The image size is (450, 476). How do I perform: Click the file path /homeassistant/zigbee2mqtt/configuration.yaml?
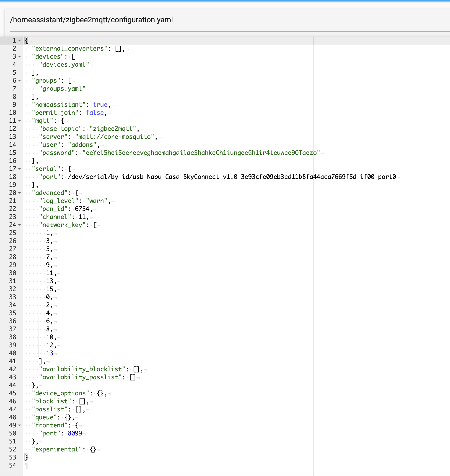(91, 20)
